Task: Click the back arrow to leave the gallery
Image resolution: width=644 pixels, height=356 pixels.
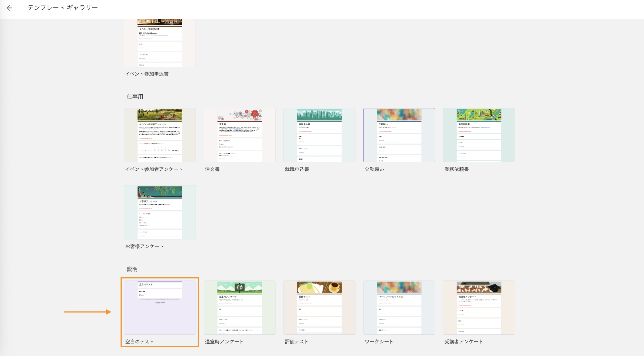Action: 10,8
